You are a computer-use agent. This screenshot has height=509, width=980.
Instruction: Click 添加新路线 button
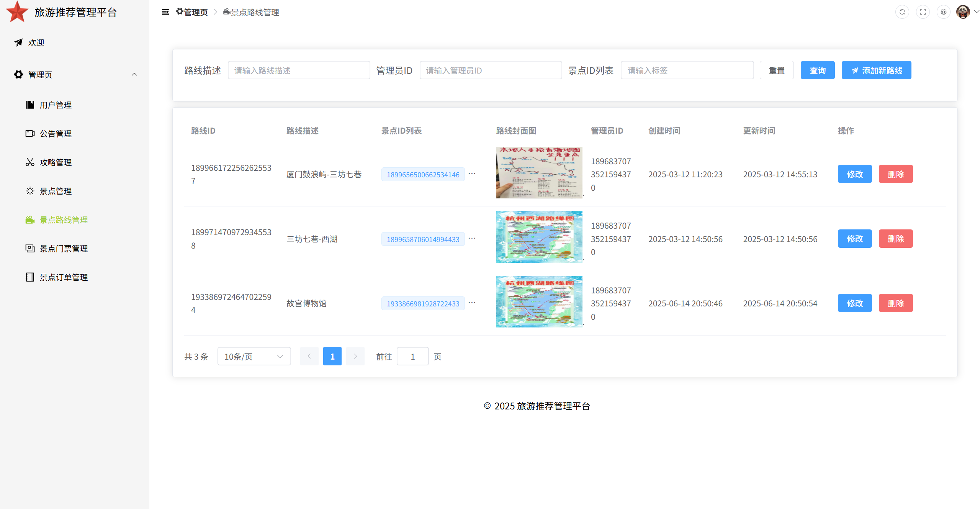tap(876, 70)
